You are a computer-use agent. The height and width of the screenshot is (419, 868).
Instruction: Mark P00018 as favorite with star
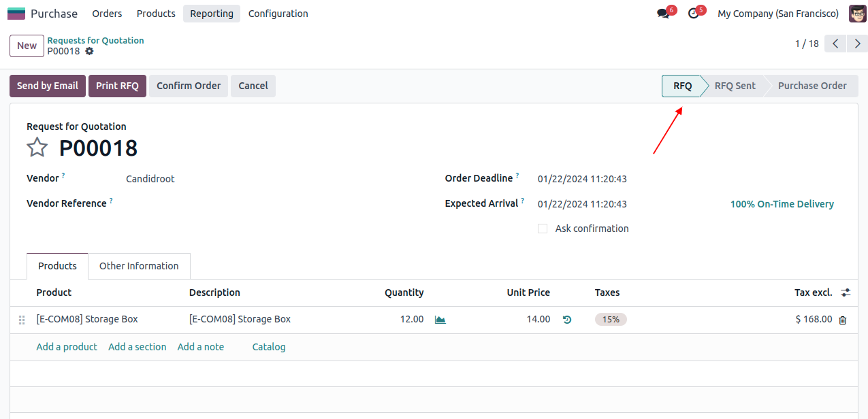(37, 148)
